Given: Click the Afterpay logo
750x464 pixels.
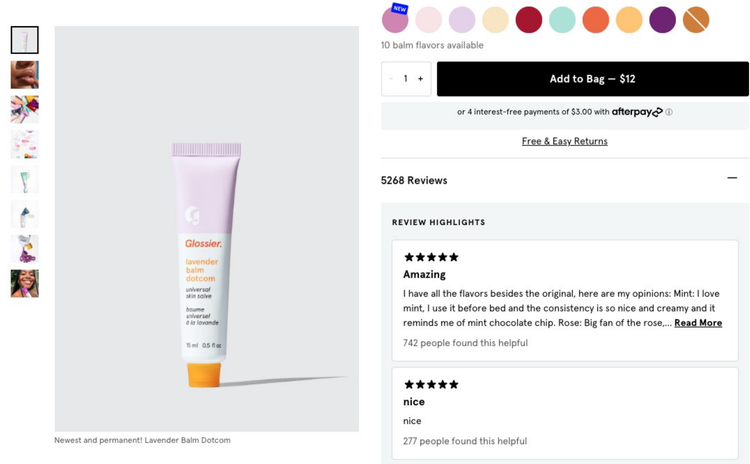Looking at the screenshot, I should point(637,112).
